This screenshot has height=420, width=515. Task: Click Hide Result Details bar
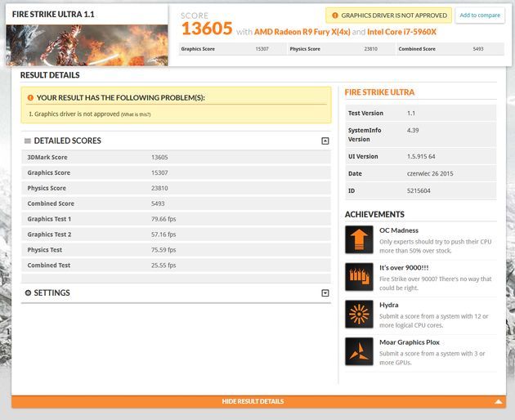pyautogui.click(x=258, y=401)
